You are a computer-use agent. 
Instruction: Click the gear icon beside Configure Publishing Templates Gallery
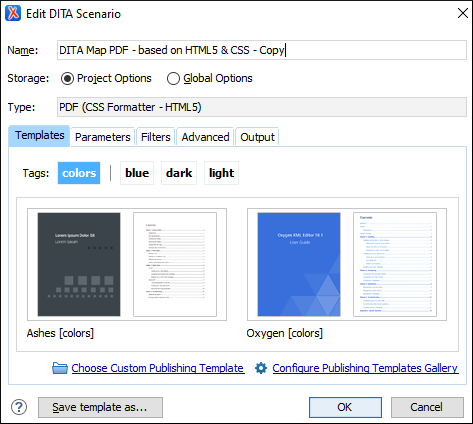pyautogui.click(x=261, y=368)
